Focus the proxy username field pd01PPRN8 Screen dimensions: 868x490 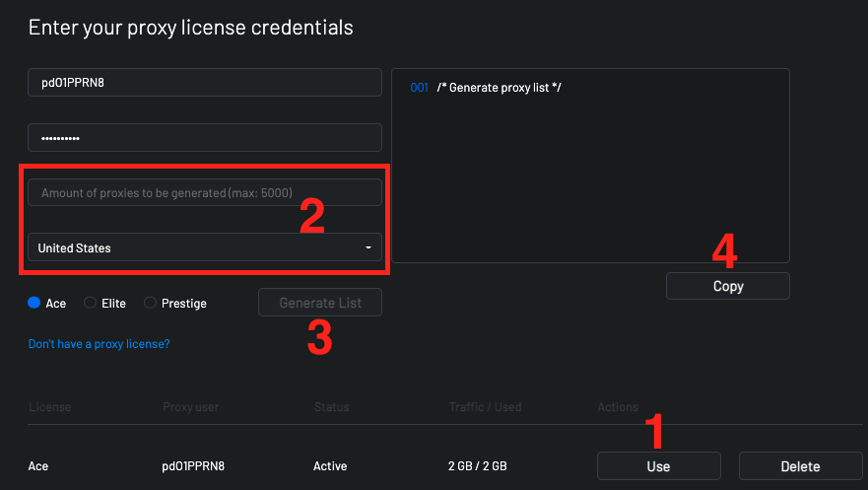(x=205, y=83)
